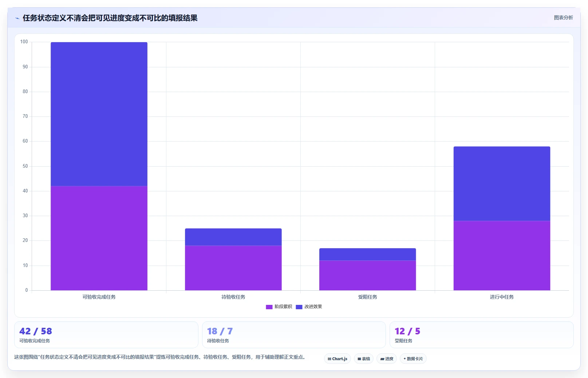Click the purple segment of 受阻任务 bar

pos(368,275)
